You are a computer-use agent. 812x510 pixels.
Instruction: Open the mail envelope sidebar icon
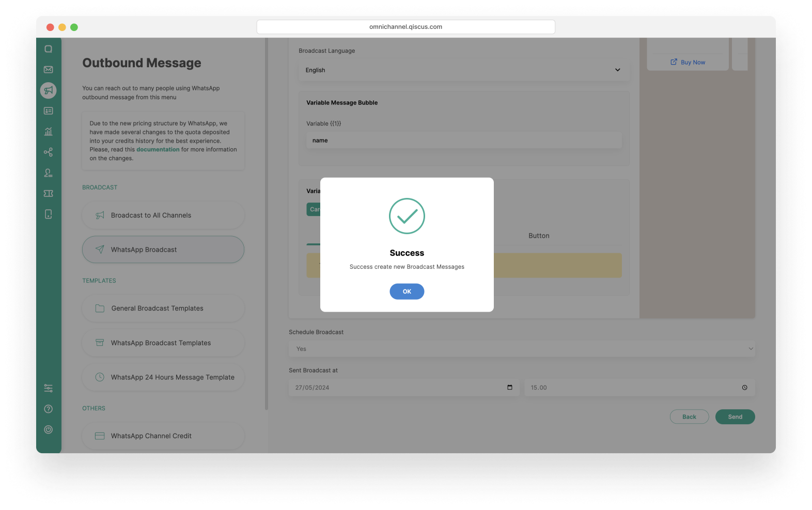pyautogui.click(x=49, y=70)
